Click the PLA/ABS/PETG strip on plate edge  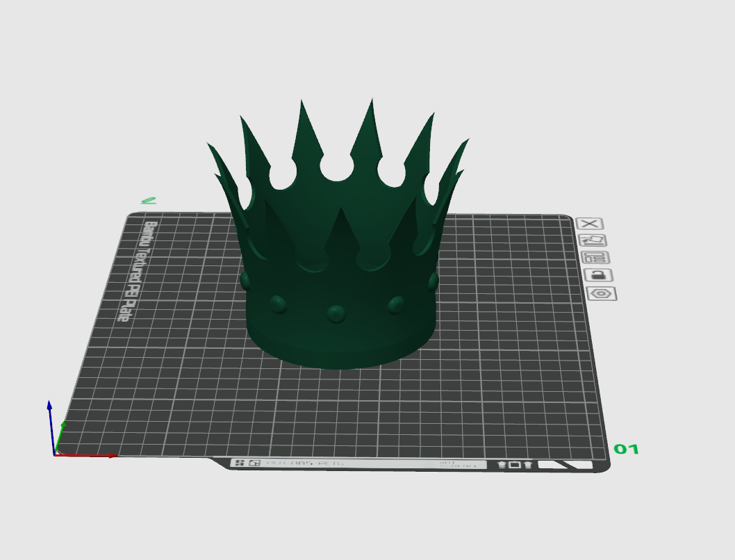pyautogui.click(x=305, y=463)
